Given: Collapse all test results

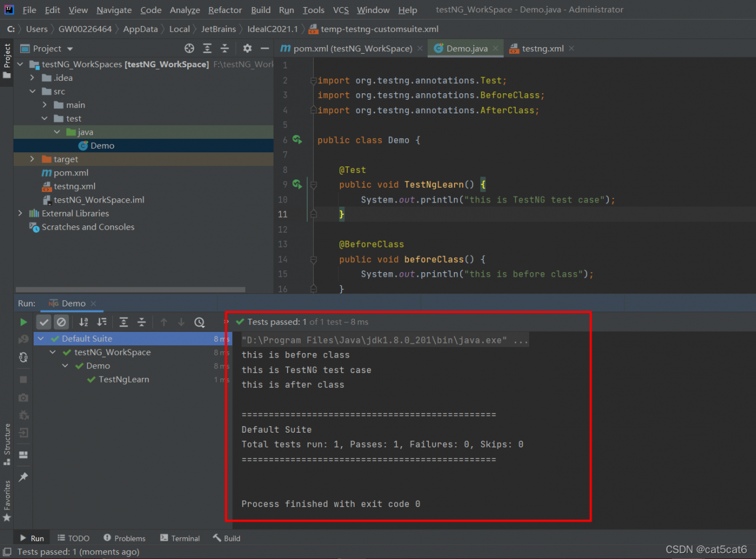Looking at the screenshot, I should pyautogui.click(x=141, y=322).
